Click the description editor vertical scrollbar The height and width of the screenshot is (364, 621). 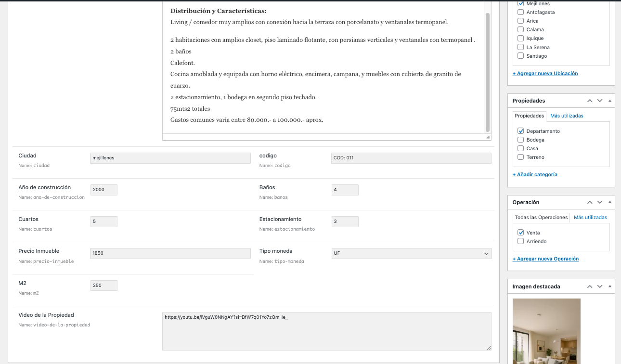click(488, 72)
